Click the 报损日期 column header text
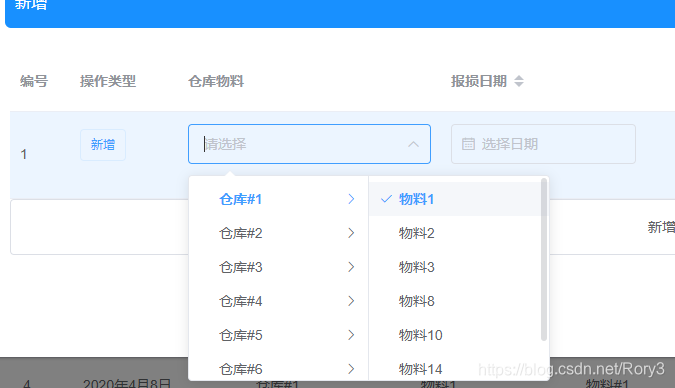The height and width of the screenshot is (388, 675). pos(479,81)
